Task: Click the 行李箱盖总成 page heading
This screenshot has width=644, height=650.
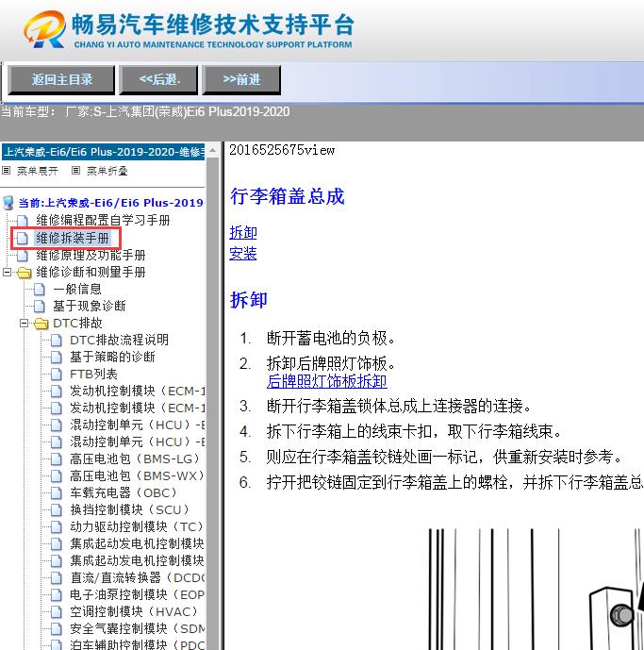Action: pyautogui.click(x=288, y=196)
